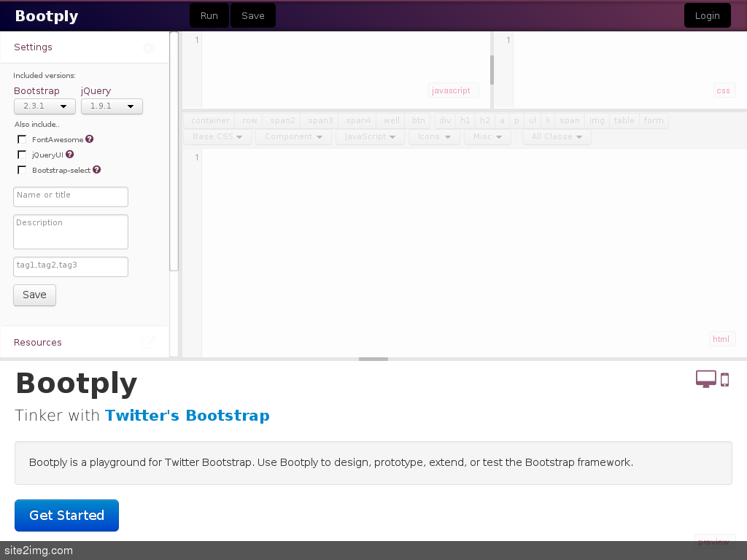Insert .well snippet
Image resolution: width=747 pixels, height=560 pixels.
390,120
